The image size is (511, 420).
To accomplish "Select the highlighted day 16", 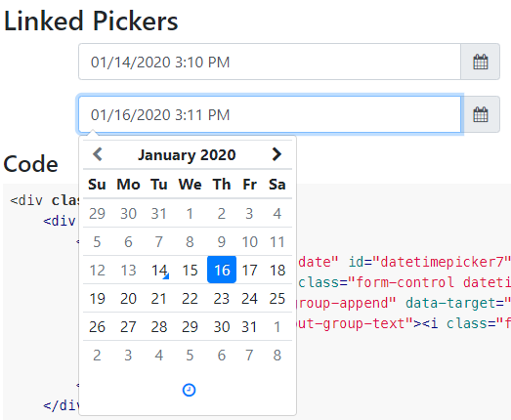I will coord(222,270).
